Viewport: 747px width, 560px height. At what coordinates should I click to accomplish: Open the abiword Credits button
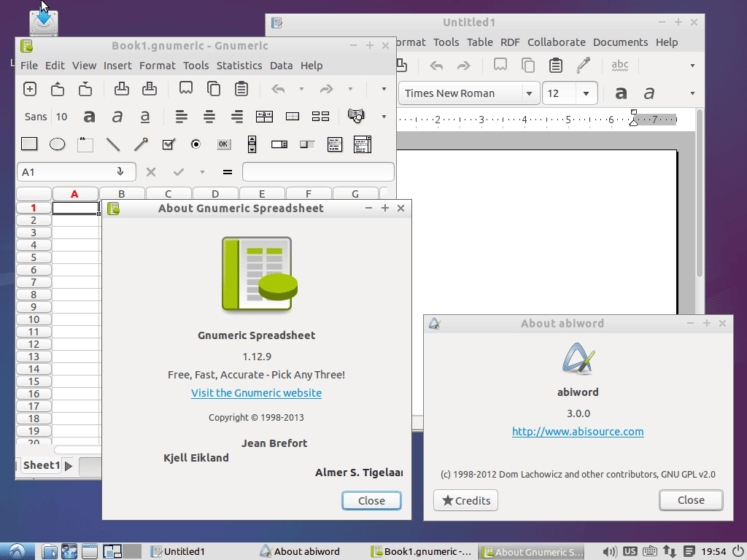tap(466, 500)
